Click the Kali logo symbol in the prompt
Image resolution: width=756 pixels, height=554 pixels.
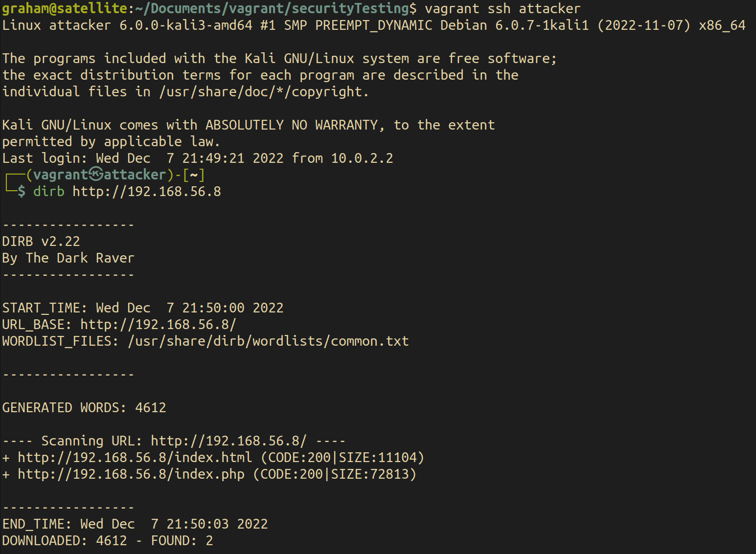click(96, 174)
